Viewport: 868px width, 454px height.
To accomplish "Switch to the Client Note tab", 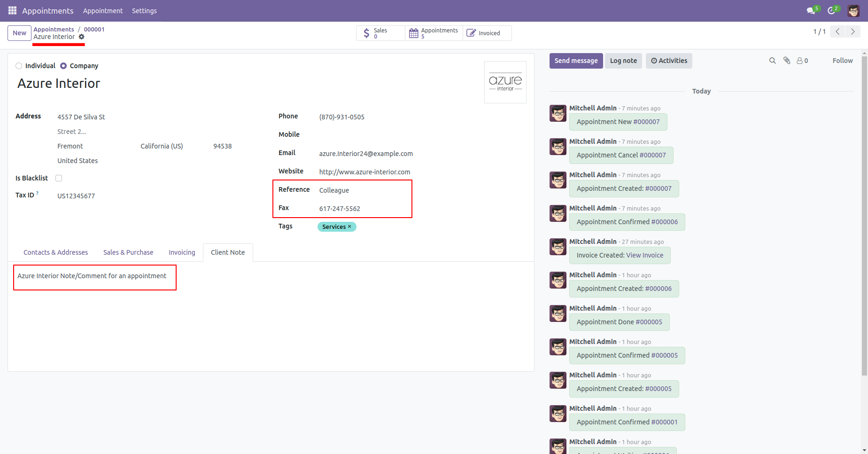I will [x=228, y=252].
